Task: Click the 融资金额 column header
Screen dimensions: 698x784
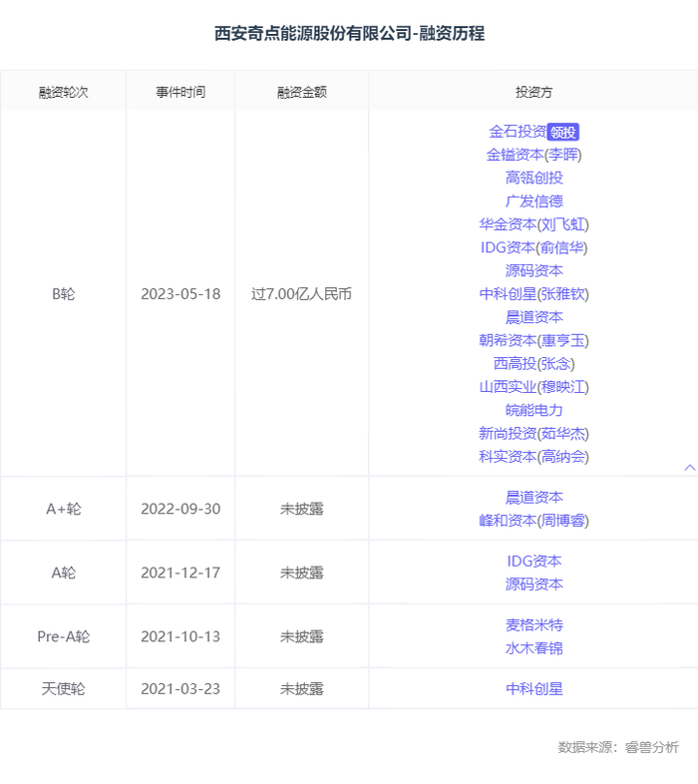Action: point(302,92)
